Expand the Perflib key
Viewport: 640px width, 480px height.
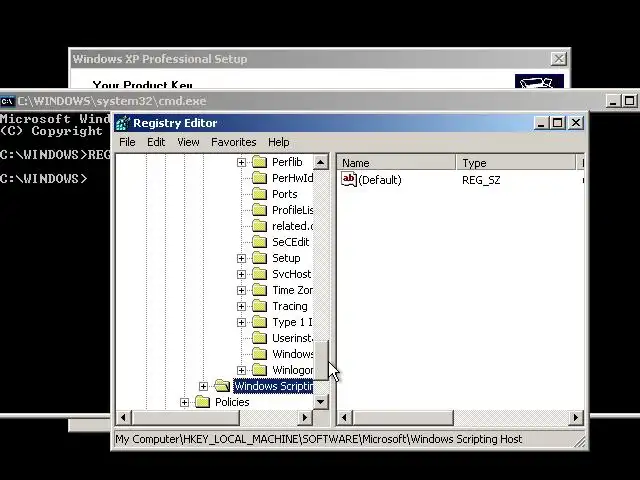pos(241,162)
